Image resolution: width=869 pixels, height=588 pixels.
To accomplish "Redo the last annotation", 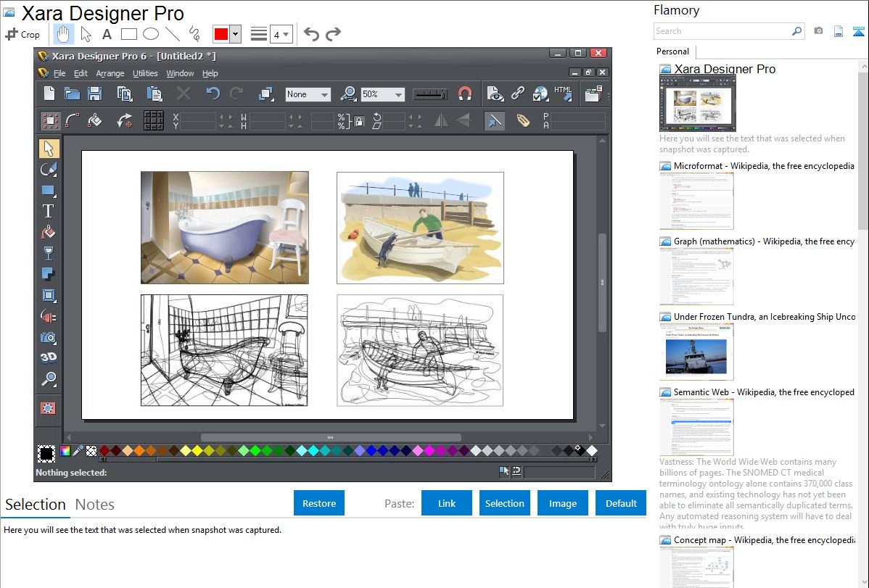I will pyautogui.click(x=333, y=34).
